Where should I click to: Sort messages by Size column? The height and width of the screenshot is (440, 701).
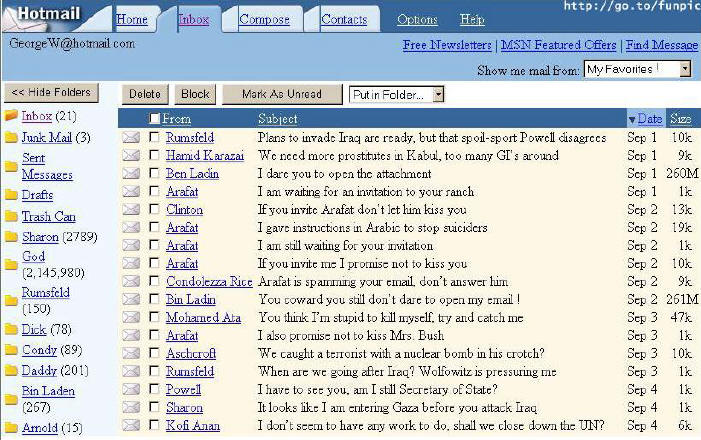(x=680, y=118)
